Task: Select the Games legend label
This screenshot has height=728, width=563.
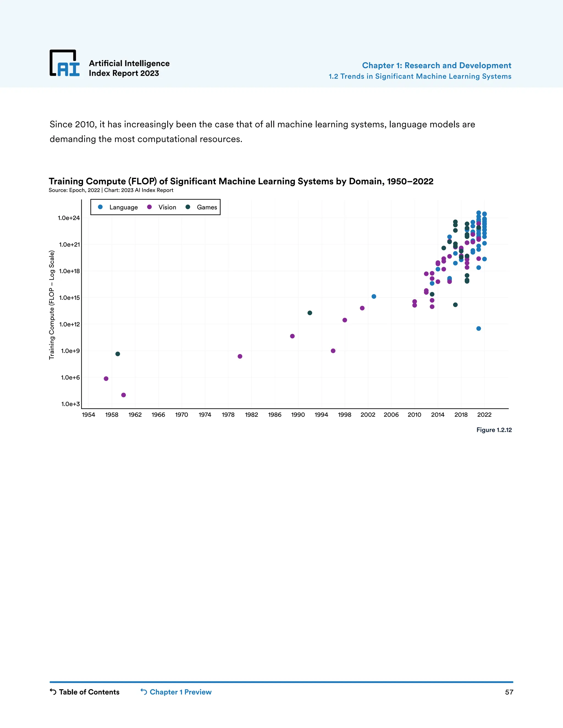Action: (x=207, y=207)
